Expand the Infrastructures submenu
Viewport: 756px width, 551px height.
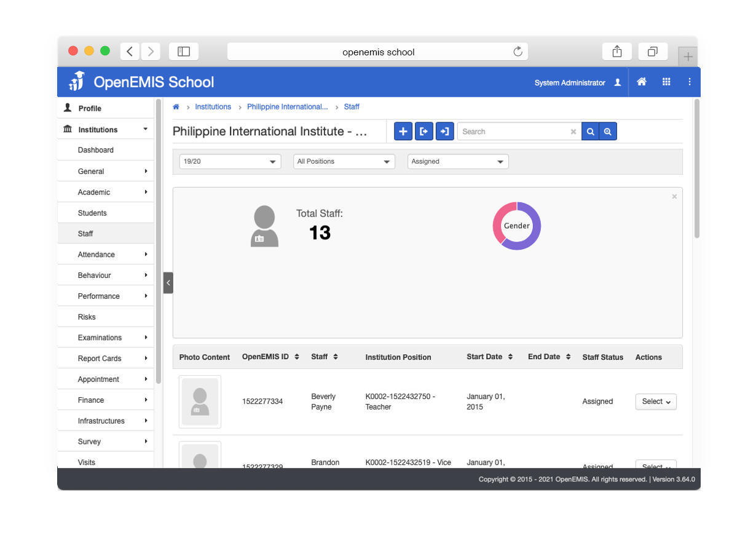point(106,421)
